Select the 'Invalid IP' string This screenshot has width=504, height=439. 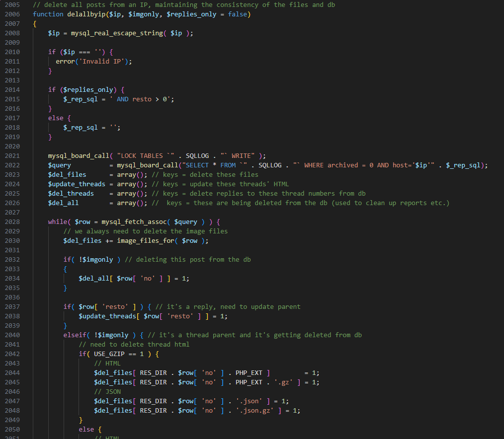pyautogui.click(x=101, y=62)
